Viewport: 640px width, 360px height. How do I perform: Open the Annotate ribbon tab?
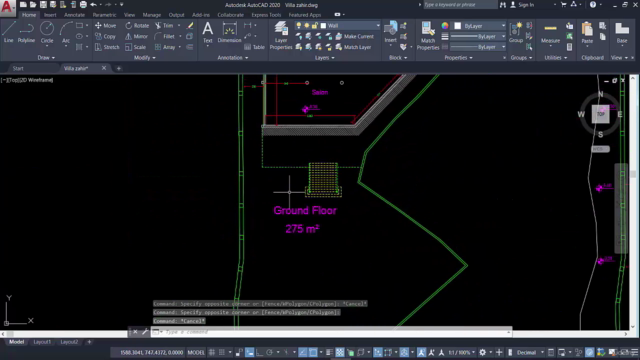point(74,15)
